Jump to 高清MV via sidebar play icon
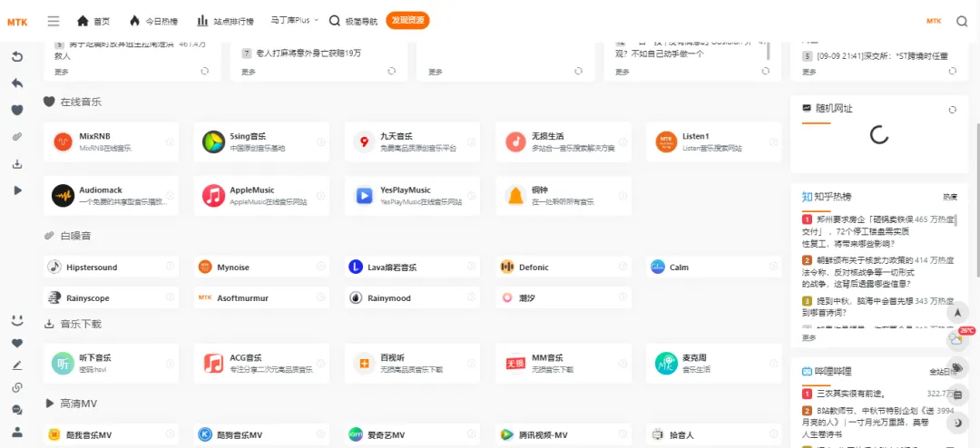Viewport: 980px width, 448px height. pos(17,190)
